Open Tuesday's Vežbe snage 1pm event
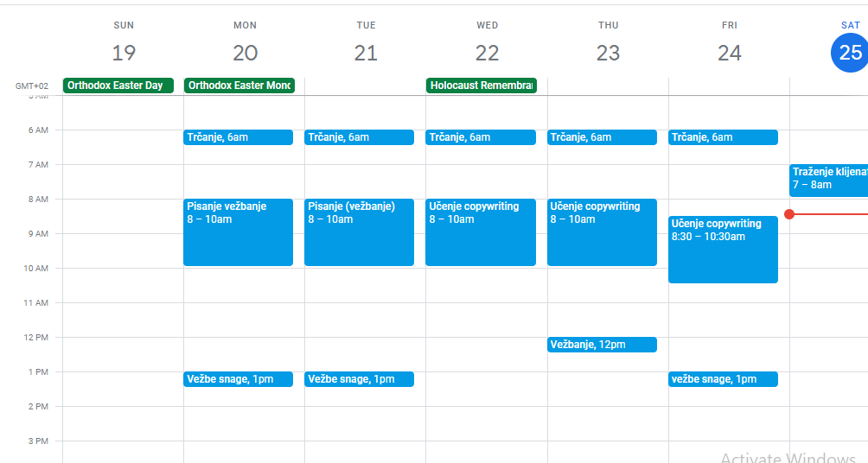This screenshot has height=463, width=868. [x=359, y=379]
